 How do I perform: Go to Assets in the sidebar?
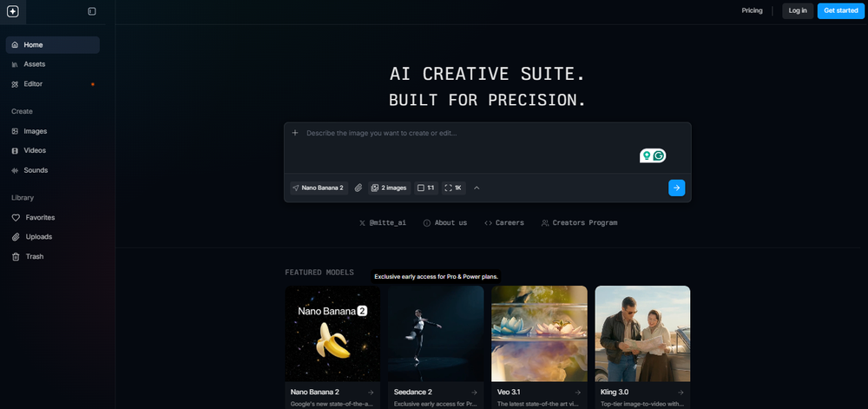coord(34,64)
